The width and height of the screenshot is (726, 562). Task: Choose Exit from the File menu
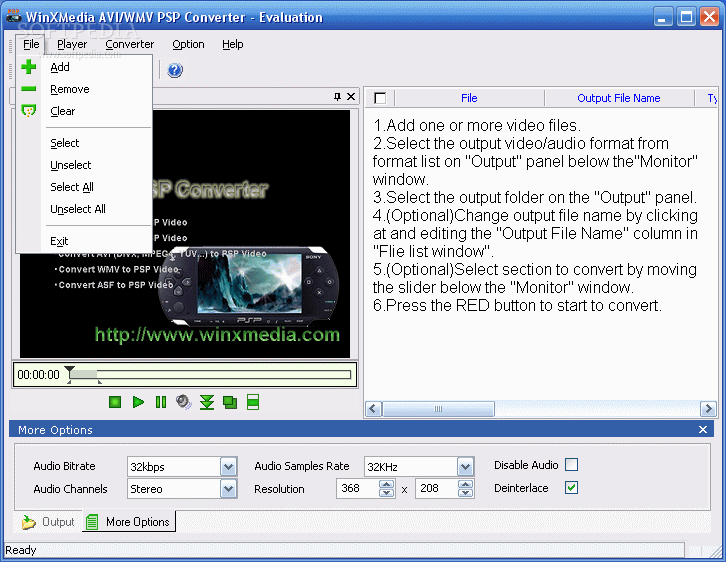[x=84, y=241]
